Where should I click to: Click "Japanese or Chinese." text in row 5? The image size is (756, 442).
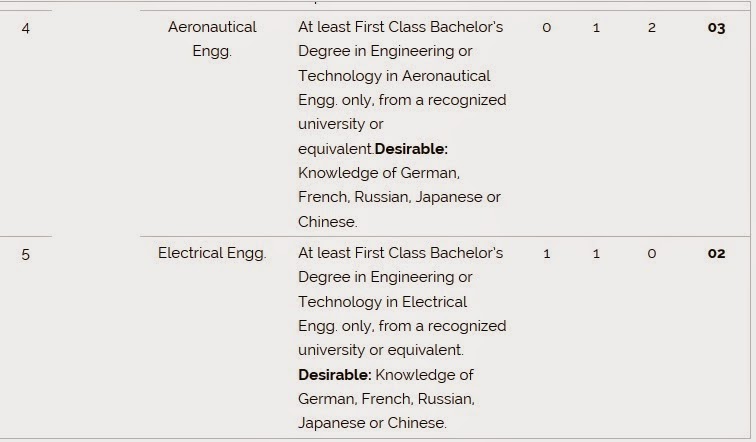click(x=372, y=423)
